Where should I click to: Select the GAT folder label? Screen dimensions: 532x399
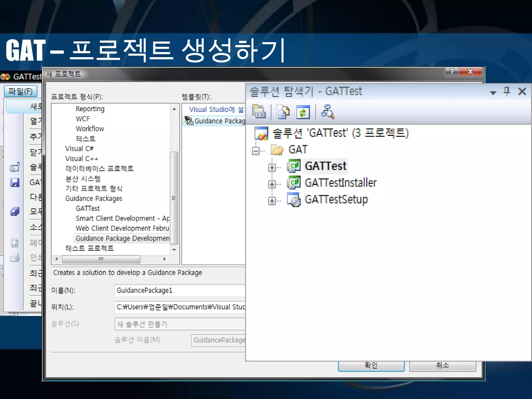298,149
